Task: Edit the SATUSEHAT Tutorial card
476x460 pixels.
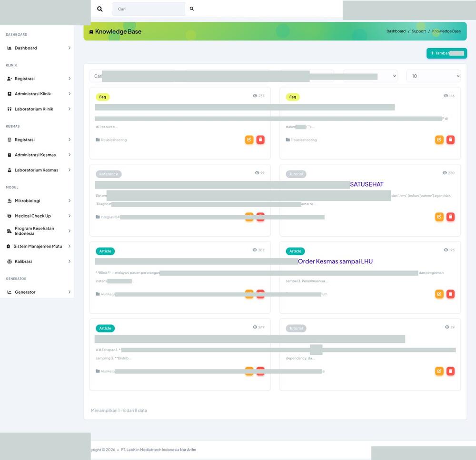Action: (439, 217)
